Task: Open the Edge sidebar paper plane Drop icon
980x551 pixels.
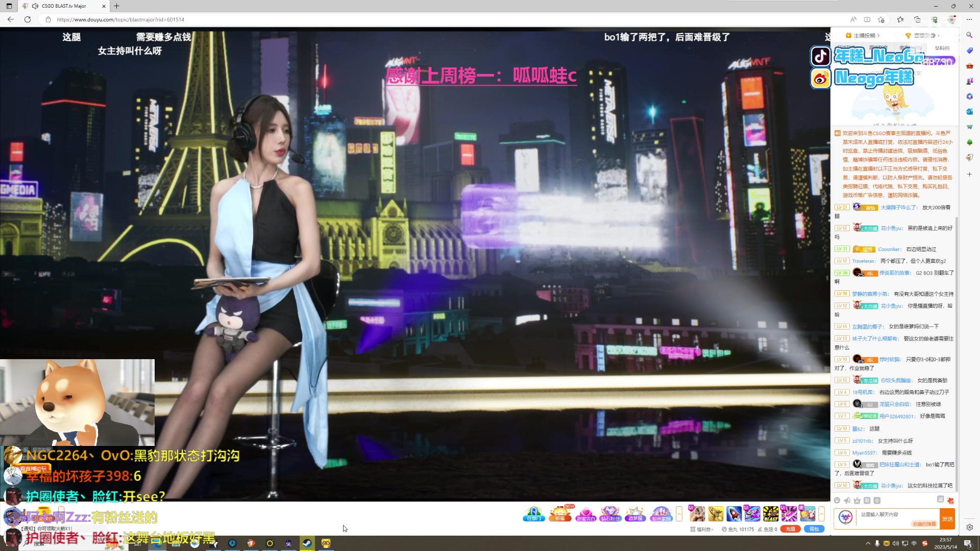Action: [x=969, y=127]
